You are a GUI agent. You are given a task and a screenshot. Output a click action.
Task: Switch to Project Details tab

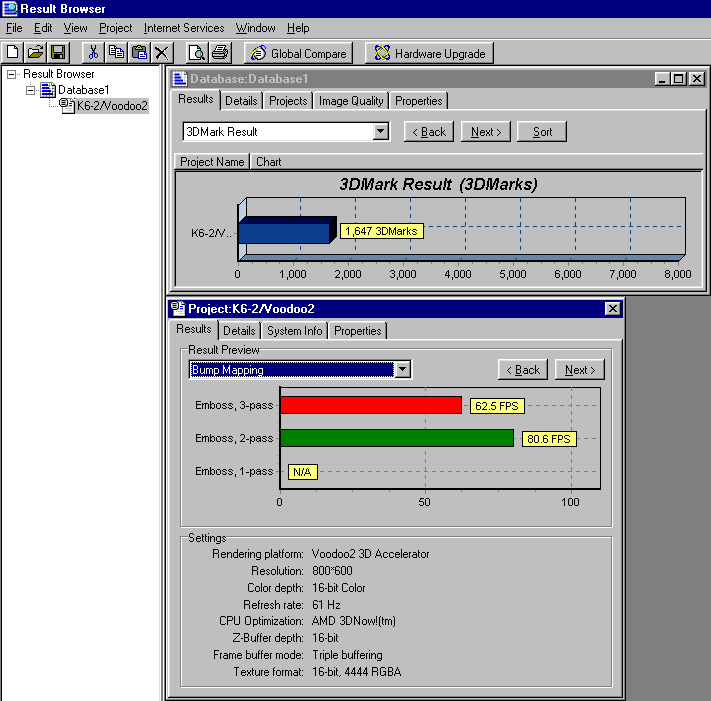pyautogui.click(x=239, y=331)
